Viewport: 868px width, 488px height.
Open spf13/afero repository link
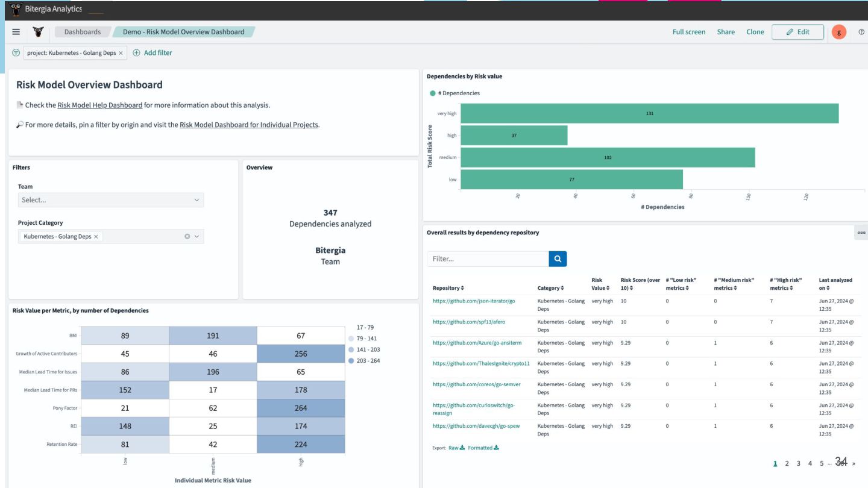[x=469, y=322]
